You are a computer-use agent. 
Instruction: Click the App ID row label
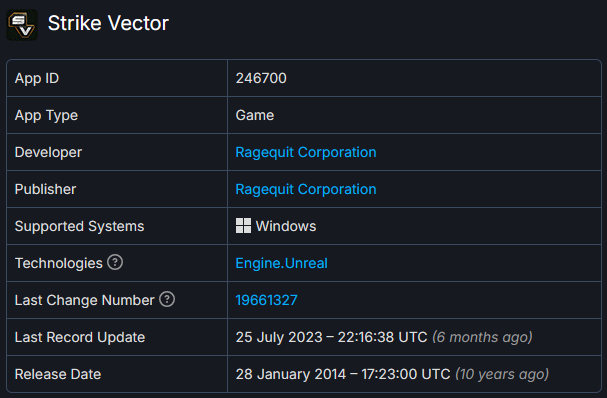pyautogui.click(x=37, y=78)
